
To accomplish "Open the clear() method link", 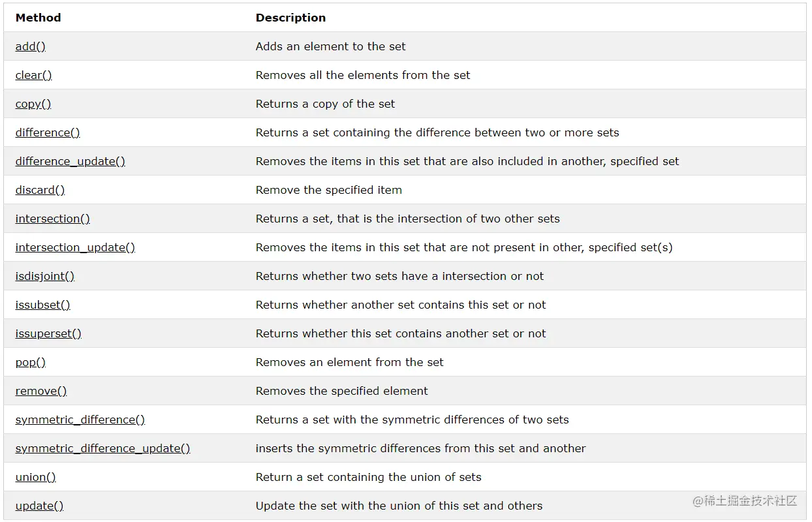I will tap(34, 75).
